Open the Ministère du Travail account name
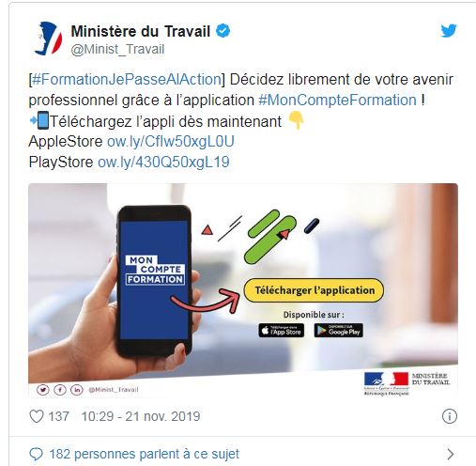 click(x=141, y=31)
